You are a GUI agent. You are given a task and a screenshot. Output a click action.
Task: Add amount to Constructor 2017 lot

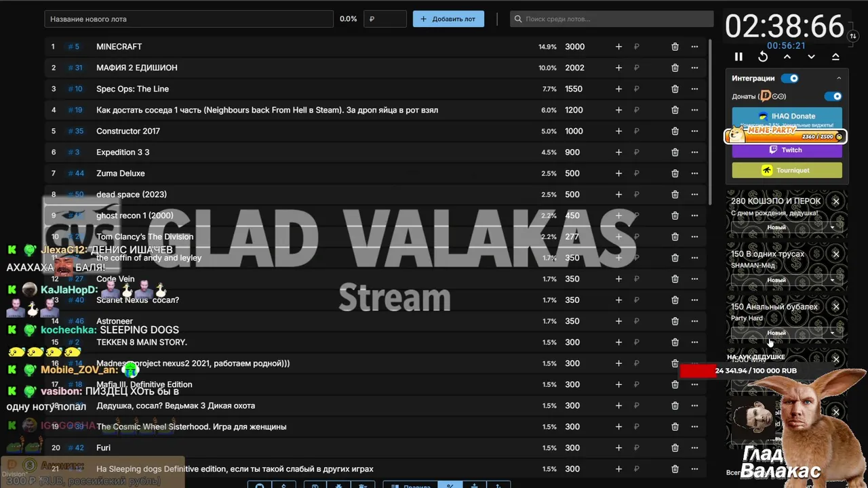tap(618, 131)
